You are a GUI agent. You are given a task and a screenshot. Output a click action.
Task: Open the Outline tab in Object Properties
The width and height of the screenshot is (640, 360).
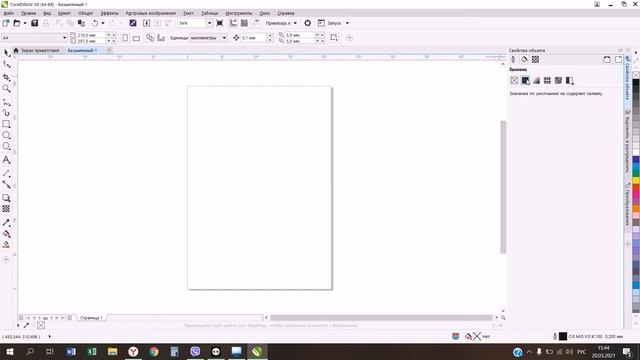[513, 60]
